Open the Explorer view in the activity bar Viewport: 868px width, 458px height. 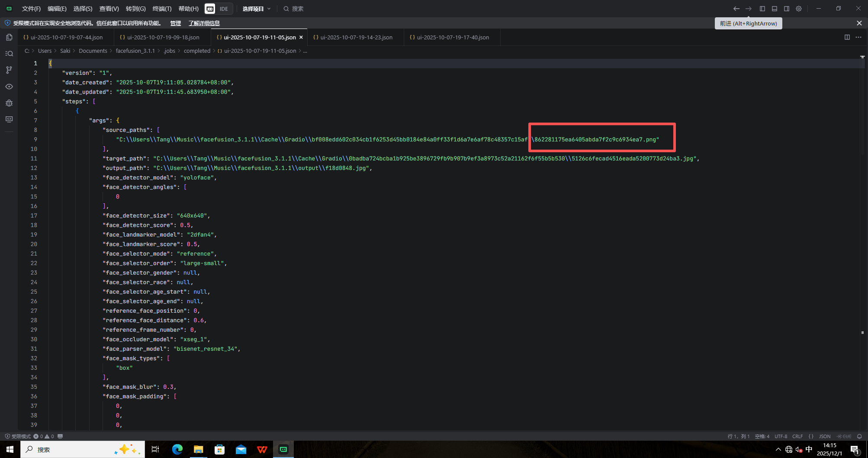[9, 37]
